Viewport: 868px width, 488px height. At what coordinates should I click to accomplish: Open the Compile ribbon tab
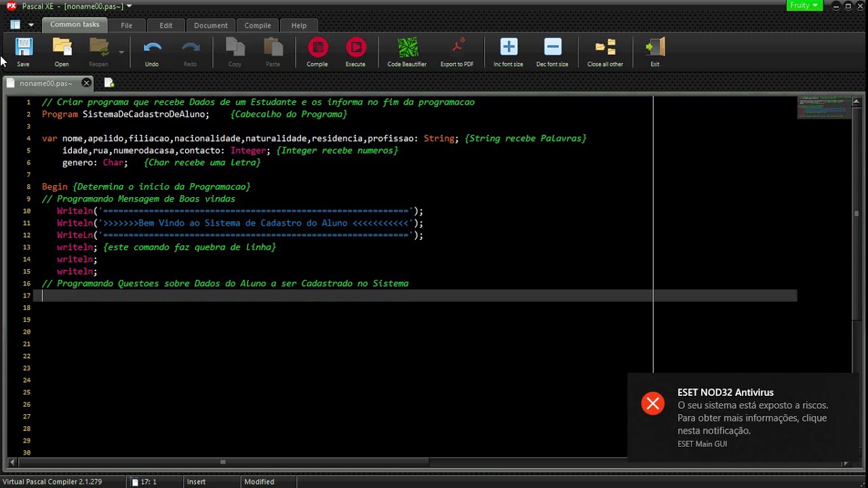pos(258,25)
